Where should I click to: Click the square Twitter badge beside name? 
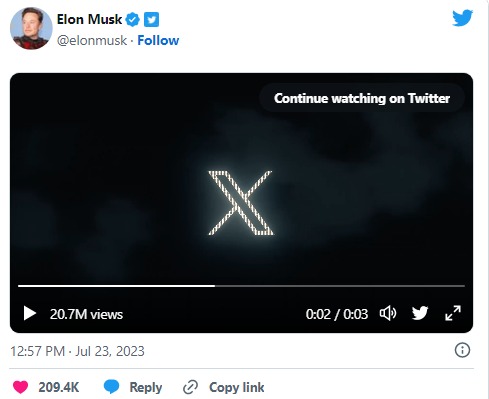point(151,20)
